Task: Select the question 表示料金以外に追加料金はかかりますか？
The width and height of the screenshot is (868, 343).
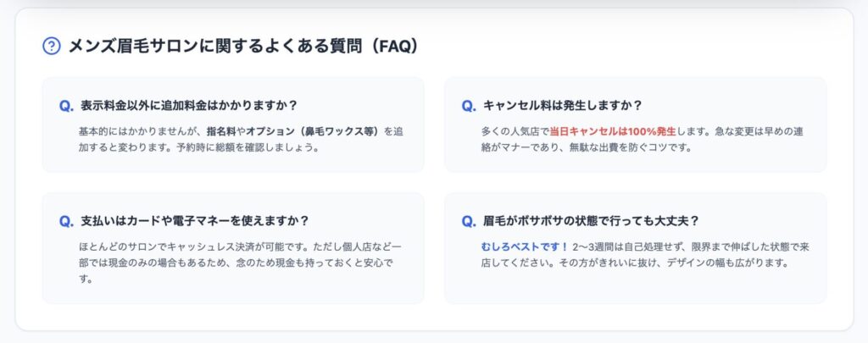Action: [x=188, y=106]
